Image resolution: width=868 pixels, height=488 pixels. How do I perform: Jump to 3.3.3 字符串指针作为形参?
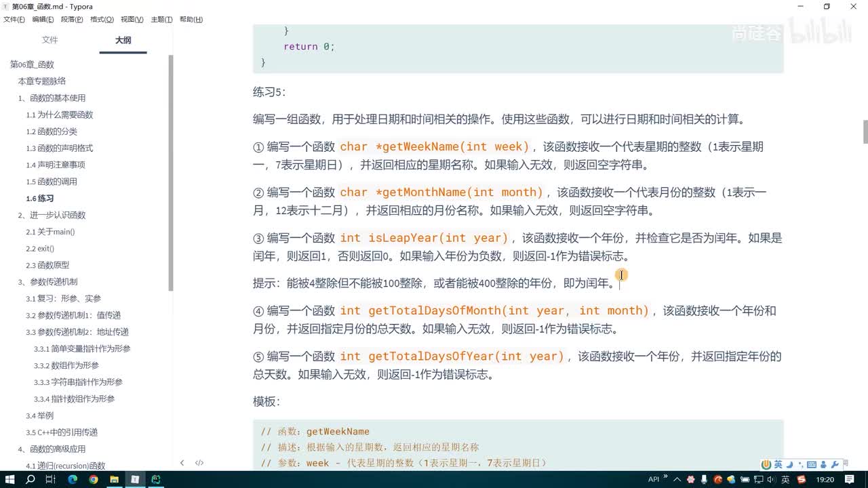[x=78, y=382]
